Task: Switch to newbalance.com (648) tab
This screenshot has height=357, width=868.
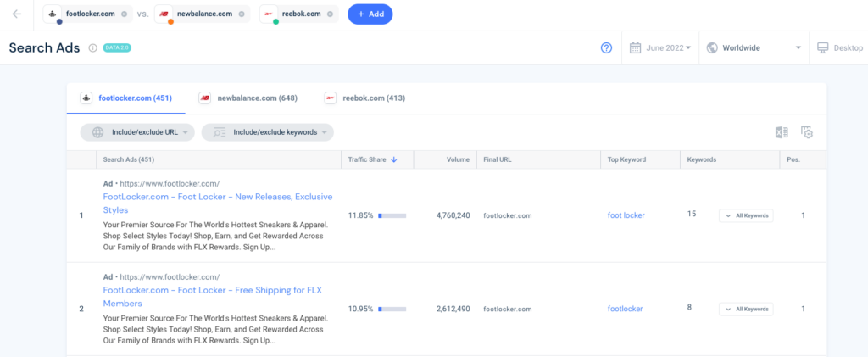Action: [248, 98]
